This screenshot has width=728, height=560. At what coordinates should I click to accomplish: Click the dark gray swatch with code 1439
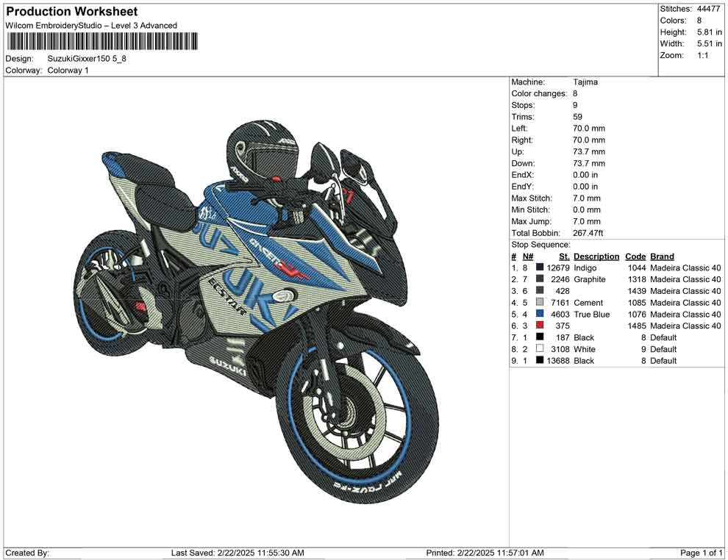540,291
